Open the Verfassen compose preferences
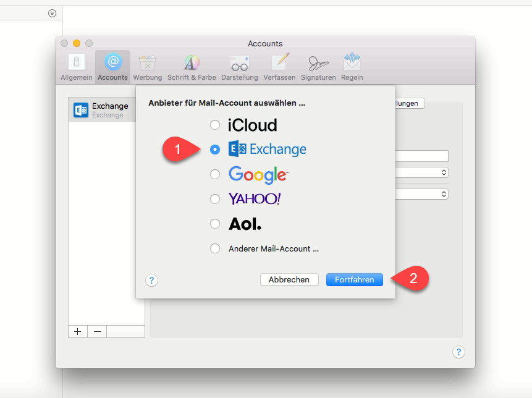This screenshot has width=532, height=398. 279,67
